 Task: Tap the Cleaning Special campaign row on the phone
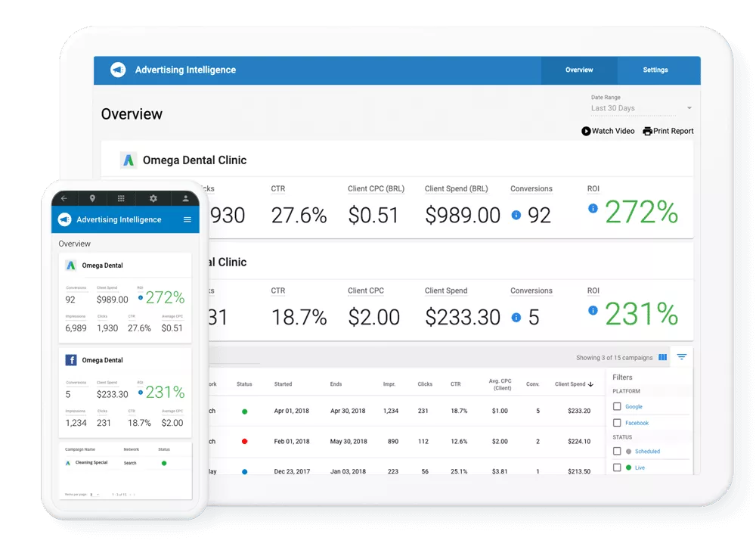click(x=125, y=463)
